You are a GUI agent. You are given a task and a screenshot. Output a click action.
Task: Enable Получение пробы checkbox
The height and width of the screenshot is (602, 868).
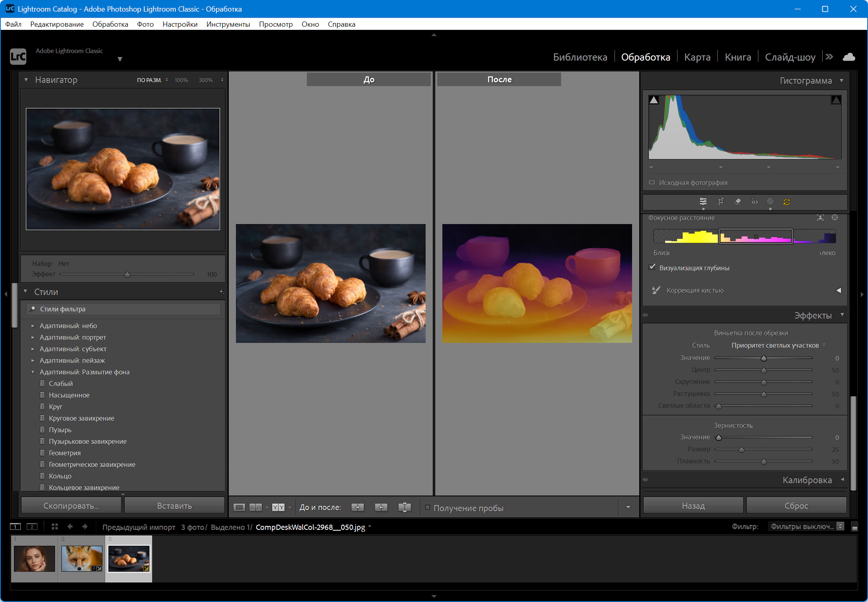pos(428,508)
